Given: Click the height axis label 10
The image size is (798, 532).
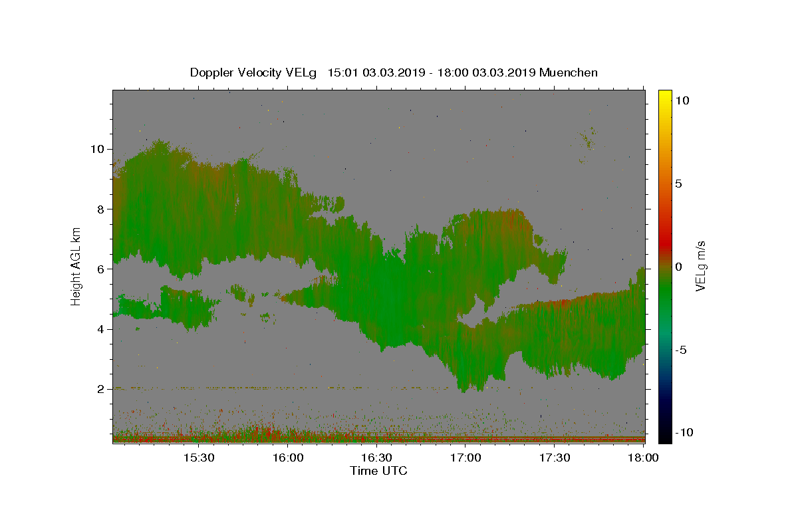Looking at the screenshot, I should 99,149.
